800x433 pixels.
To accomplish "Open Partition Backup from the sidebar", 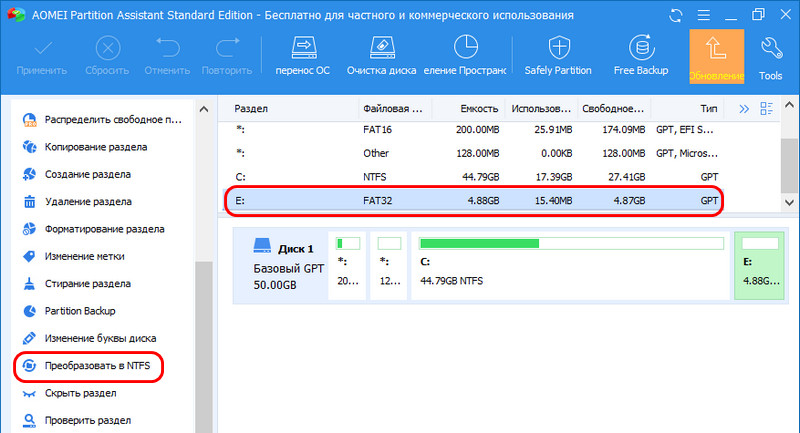I will [x=69, y=311].
